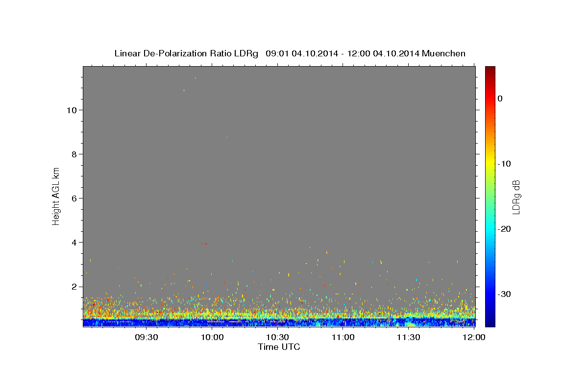Screen dimensions: 588x392
Task: Click the height tick label 8
Action: [73, 154]
